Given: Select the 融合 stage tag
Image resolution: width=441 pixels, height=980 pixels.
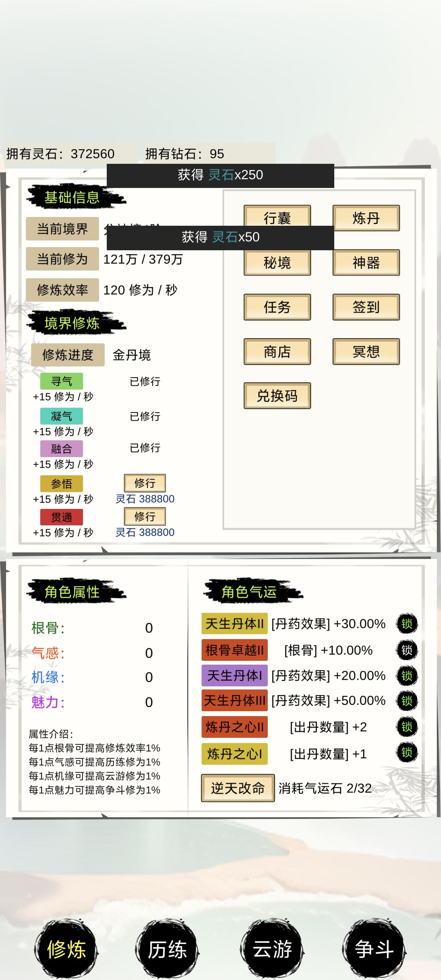Looking at the screenshot, I should (x=62, y=449).
